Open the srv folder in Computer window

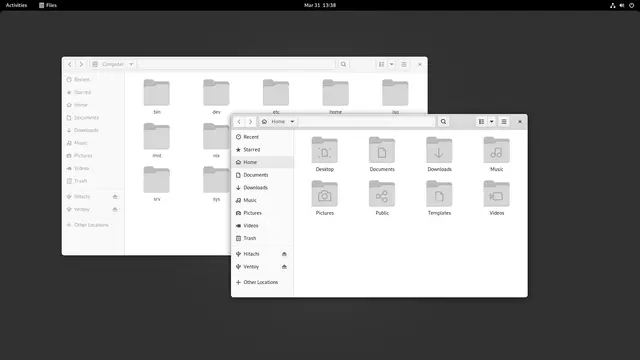[x=157, y=180]
